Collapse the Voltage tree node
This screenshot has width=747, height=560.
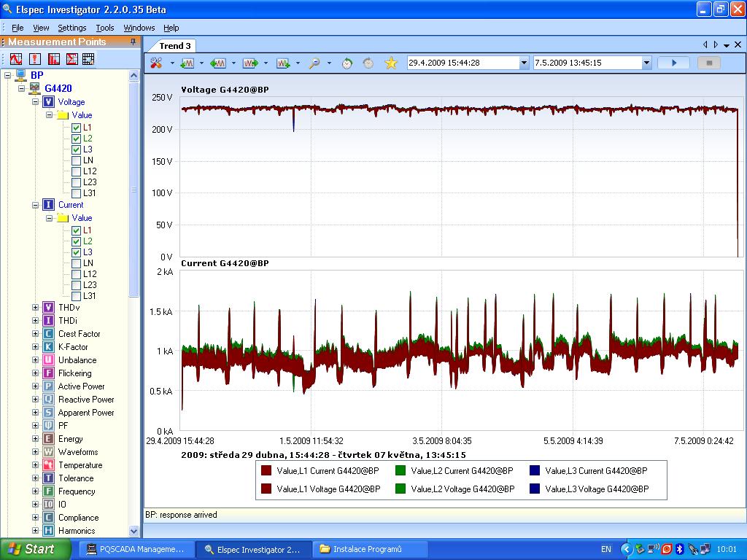pos(35,102)
